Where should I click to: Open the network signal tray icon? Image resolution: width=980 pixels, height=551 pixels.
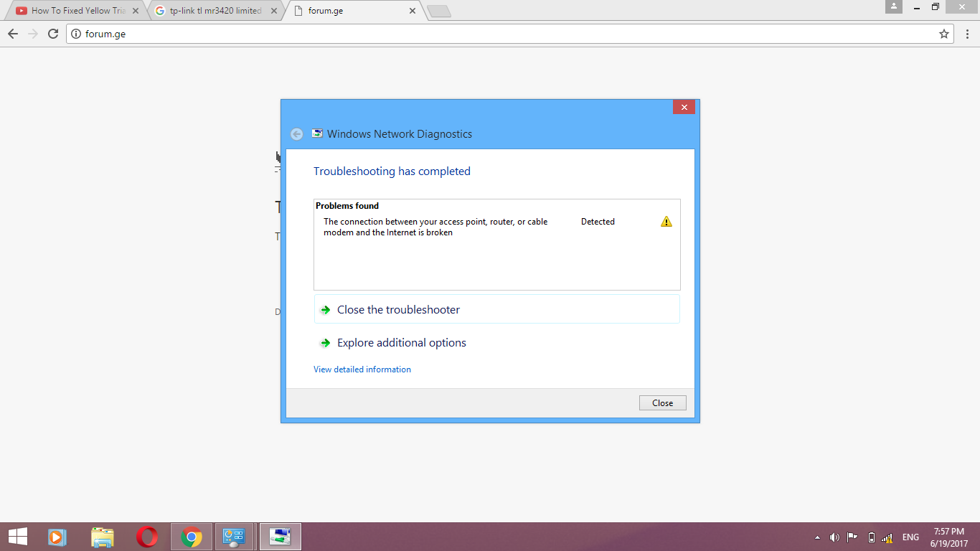[887, 537]
